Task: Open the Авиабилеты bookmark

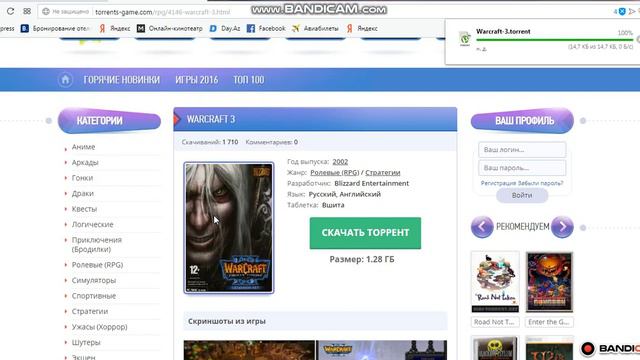Action: tap(315, 28)
